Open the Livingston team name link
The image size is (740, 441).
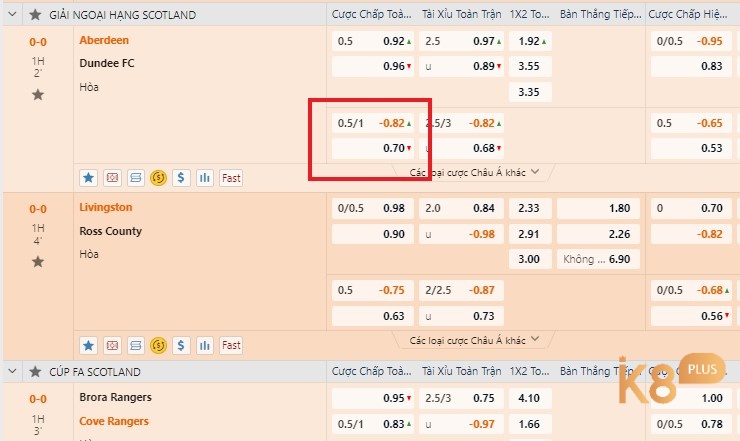pyautogui.click(x=106, y=207)
